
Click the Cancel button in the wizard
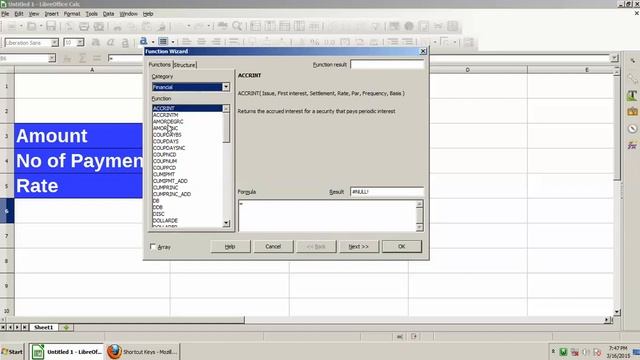click(273, 247)
